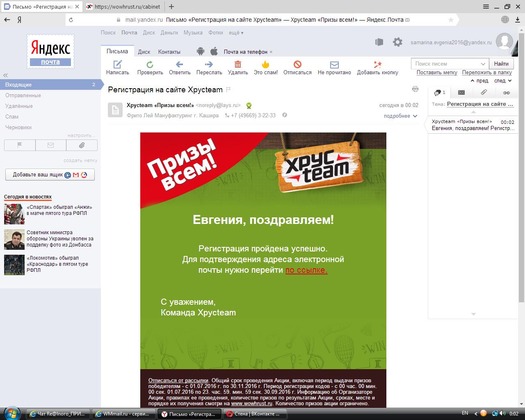
Task: Collapse the left sidebar double arrow
Action: pos(6,75)
